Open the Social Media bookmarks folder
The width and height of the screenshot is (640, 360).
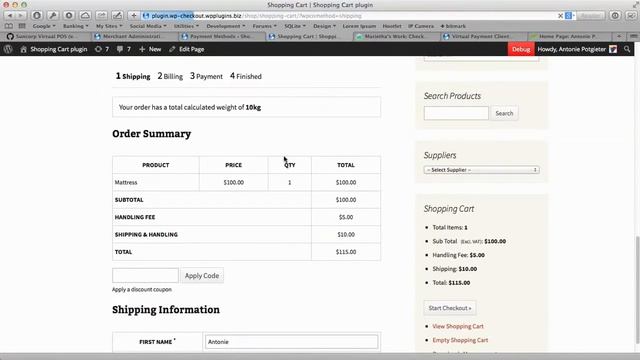(x=148, y=26)
